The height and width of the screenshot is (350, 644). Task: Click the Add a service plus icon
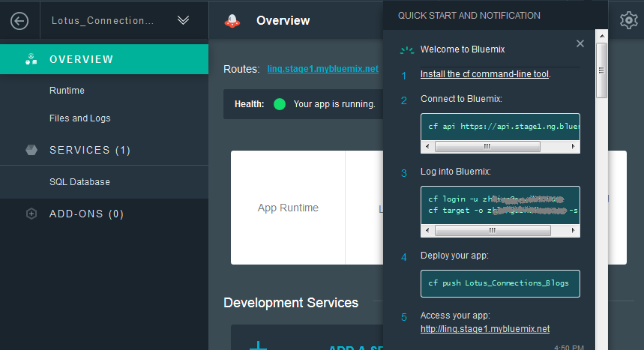259,346
